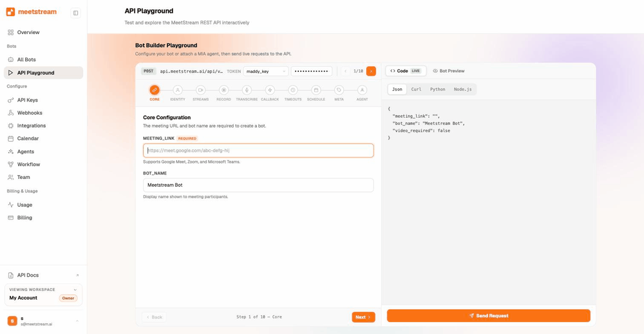Select the Python code tab
The width and height of the screenshot is (644, 334).
437,89
